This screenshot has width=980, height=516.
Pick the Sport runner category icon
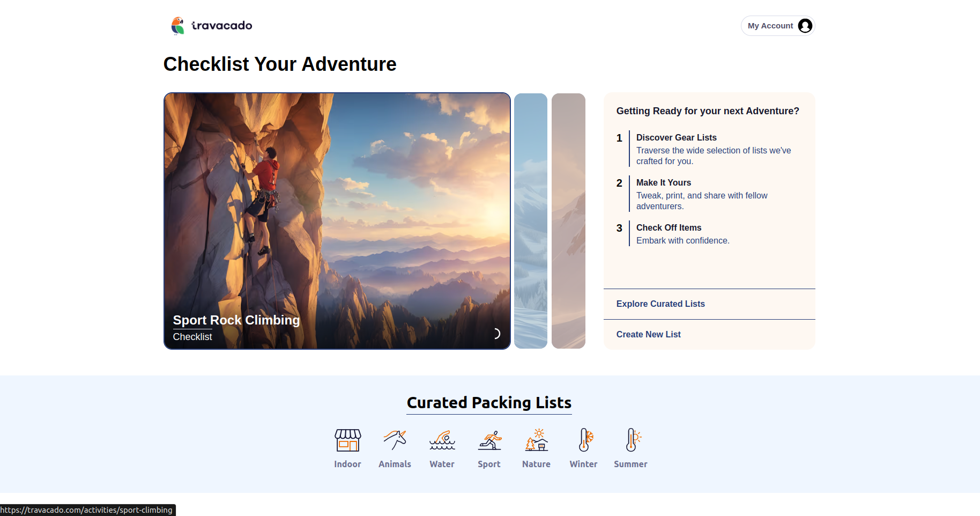(489, 440)
